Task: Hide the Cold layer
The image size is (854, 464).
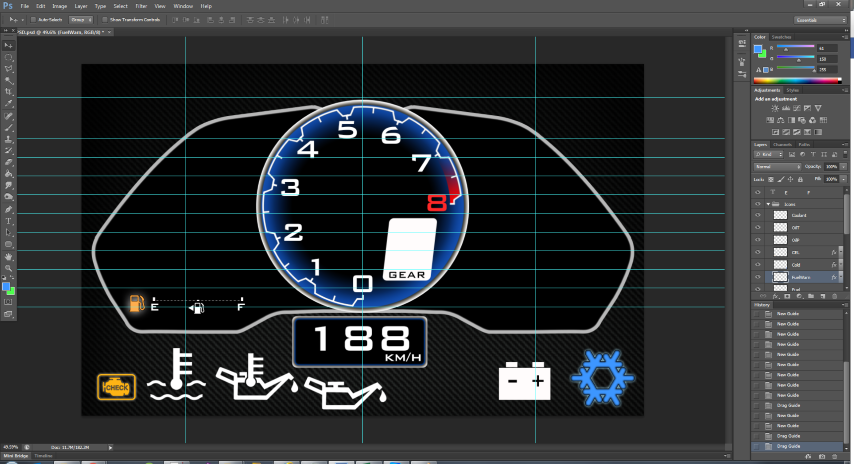Action: 758,265
